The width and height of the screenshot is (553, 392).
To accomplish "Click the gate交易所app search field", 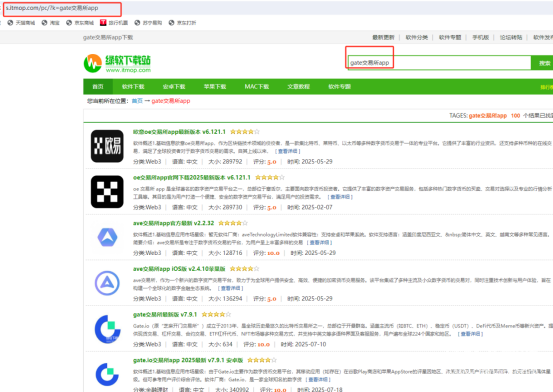I will pos(439,63).
